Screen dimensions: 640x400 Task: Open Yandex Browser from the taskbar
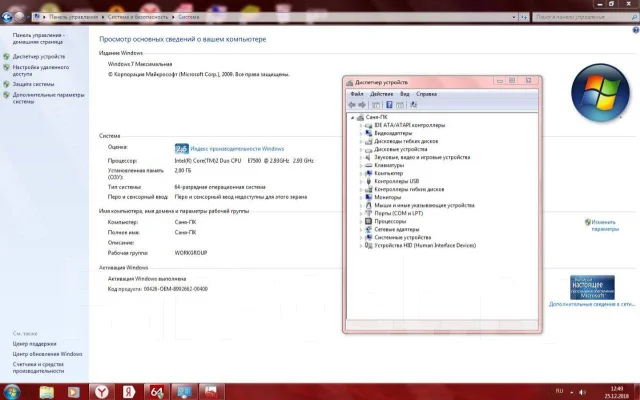[x=102, y=392]
